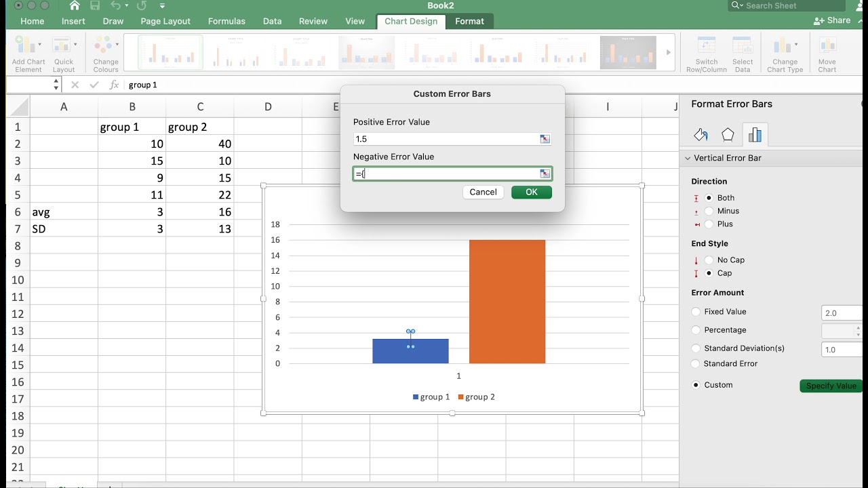Click the Search Sheet field
The width and height of the screenshot is (868, 488).
click(x=788, y=5)
